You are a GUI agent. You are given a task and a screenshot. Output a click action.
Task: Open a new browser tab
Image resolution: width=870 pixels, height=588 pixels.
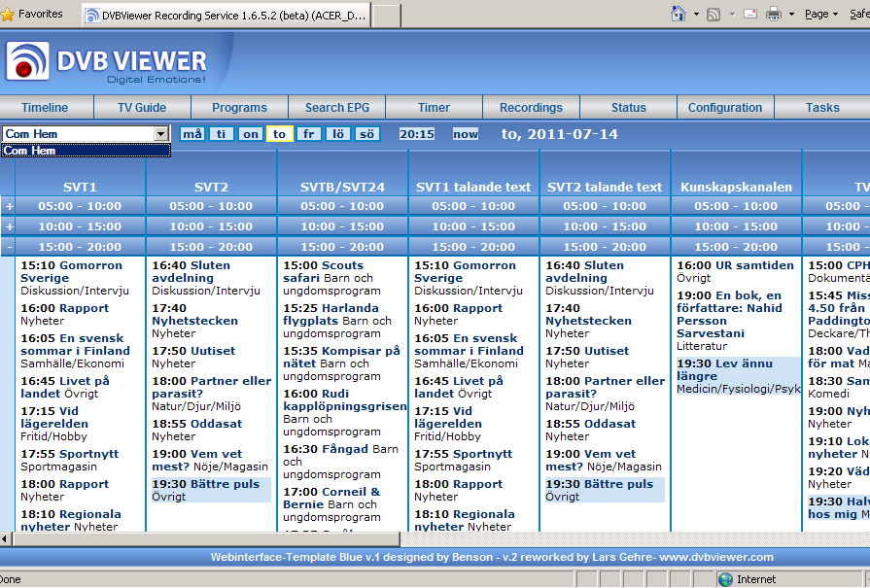click(386, 16)
